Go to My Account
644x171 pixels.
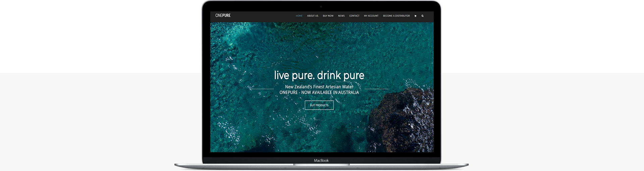click(371, 16)
